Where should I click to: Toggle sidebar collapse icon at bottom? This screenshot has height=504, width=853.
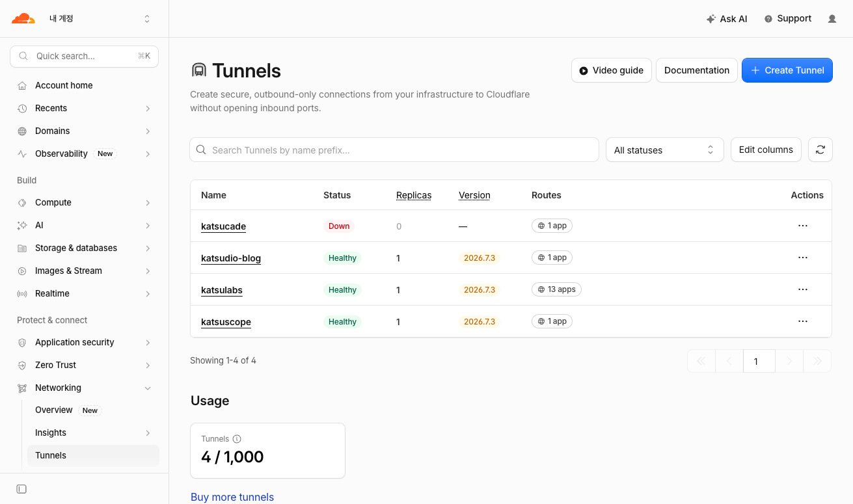pos(21,489)
